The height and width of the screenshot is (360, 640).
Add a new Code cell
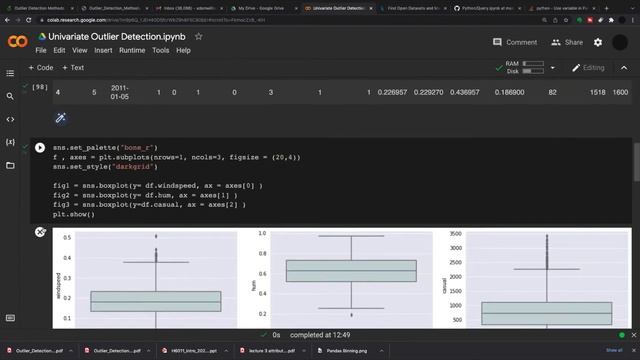[x=41, y=68]
